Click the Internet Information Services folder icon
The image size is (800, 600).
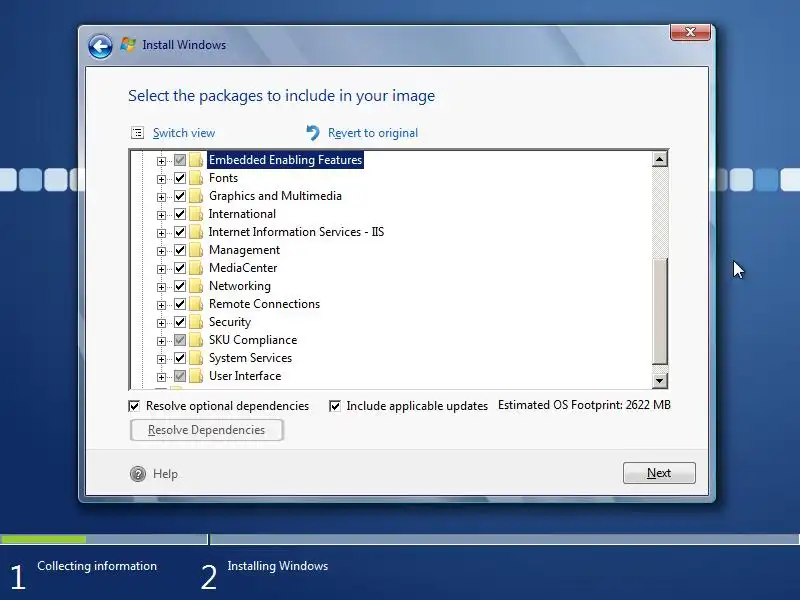click(196, 232)
